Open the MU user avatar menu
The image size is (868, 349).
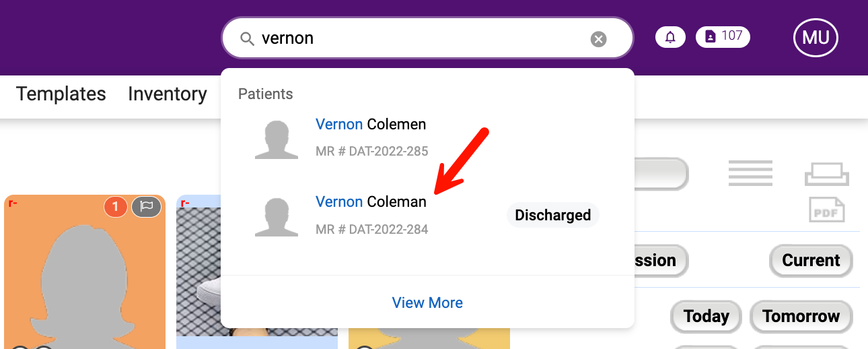pyautogui.click(x=816, y=38)
